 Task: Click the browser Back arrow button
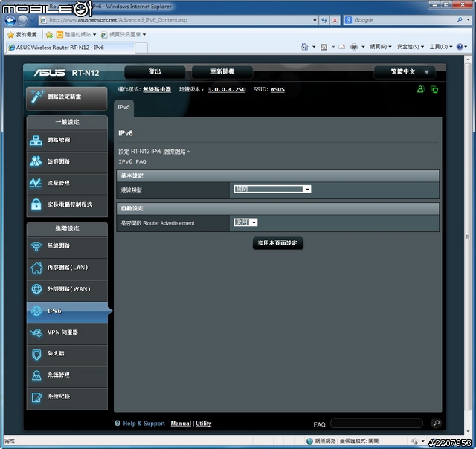click(x=10, y=20)
